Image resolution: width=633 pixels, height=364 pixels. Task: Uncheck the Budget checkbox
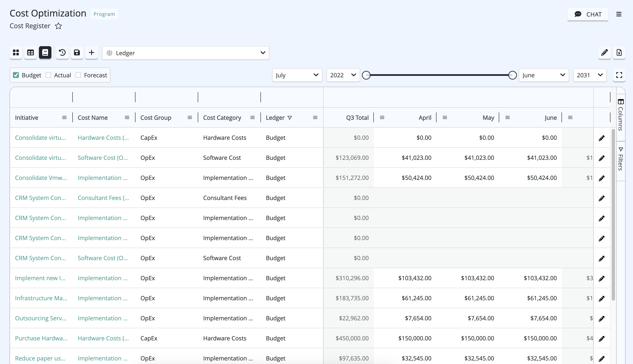pos(16,75)
